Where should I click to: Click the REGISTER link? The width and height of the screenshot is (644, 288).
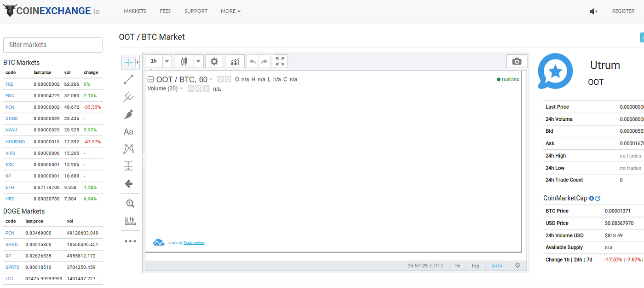[623, 11]
